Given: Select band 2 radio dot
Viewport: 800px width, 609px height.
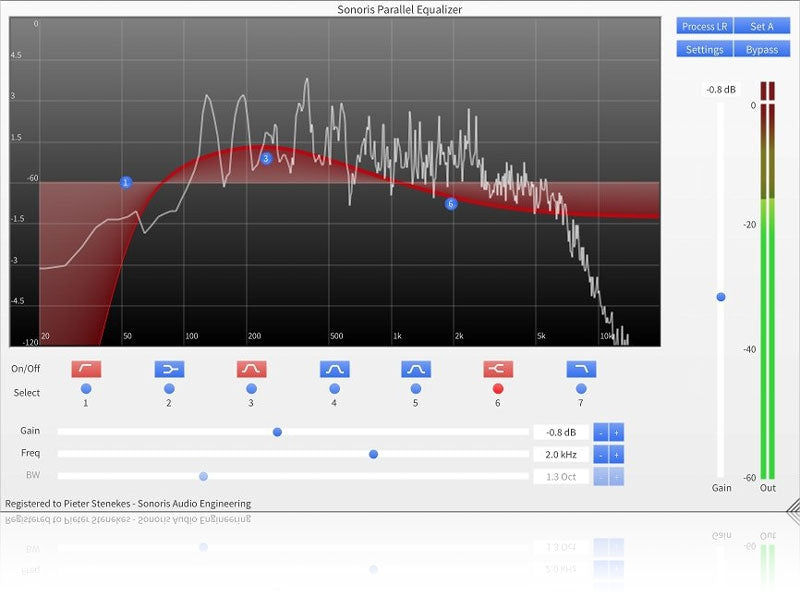Looking at the screenshot, I should point(169,389).
